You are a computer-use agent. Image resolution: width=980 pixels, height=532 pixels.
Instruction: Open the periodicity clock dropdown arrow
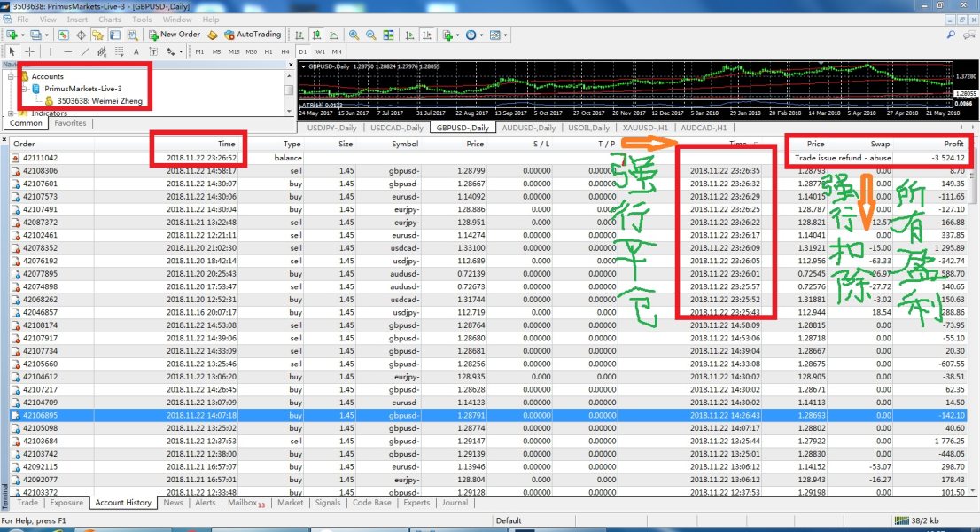pos(481,35)
